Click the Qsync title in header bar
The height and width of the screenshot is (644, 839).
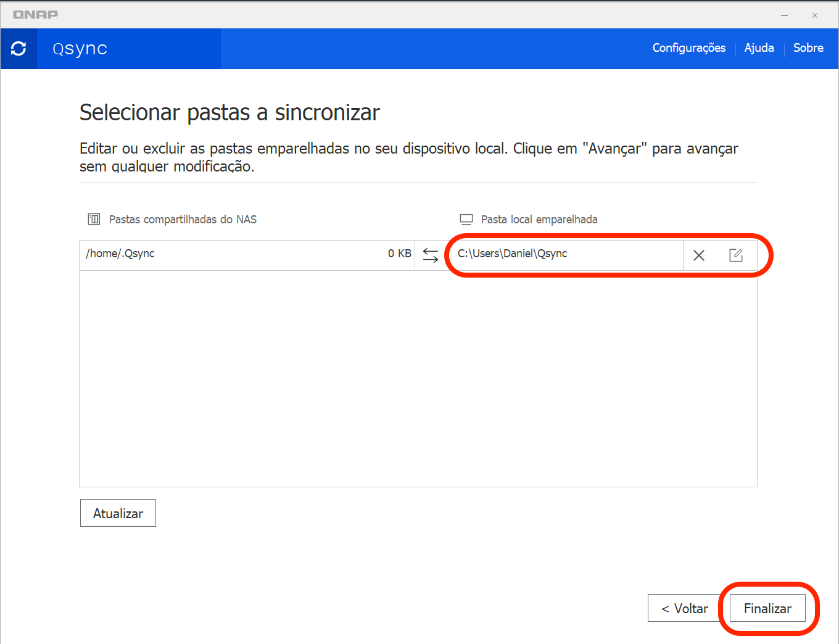[x=80, y=49]
